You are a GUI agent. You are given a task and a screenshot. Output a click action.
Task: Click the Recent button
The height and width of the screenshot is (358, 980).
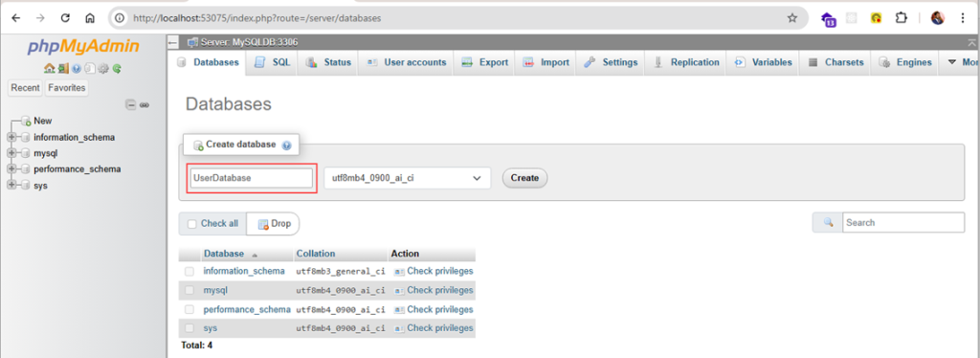click(25, 88)
